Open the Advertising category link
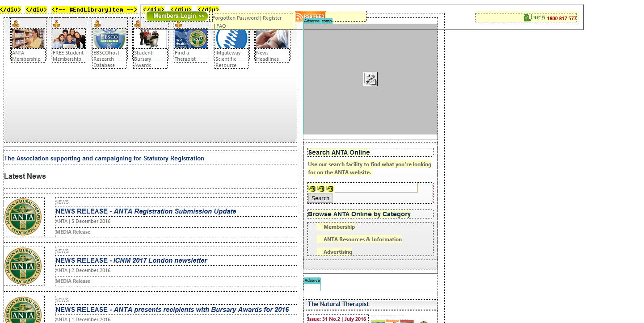The height and width of the screenshot is (323, 644). (x=338, y=252)
